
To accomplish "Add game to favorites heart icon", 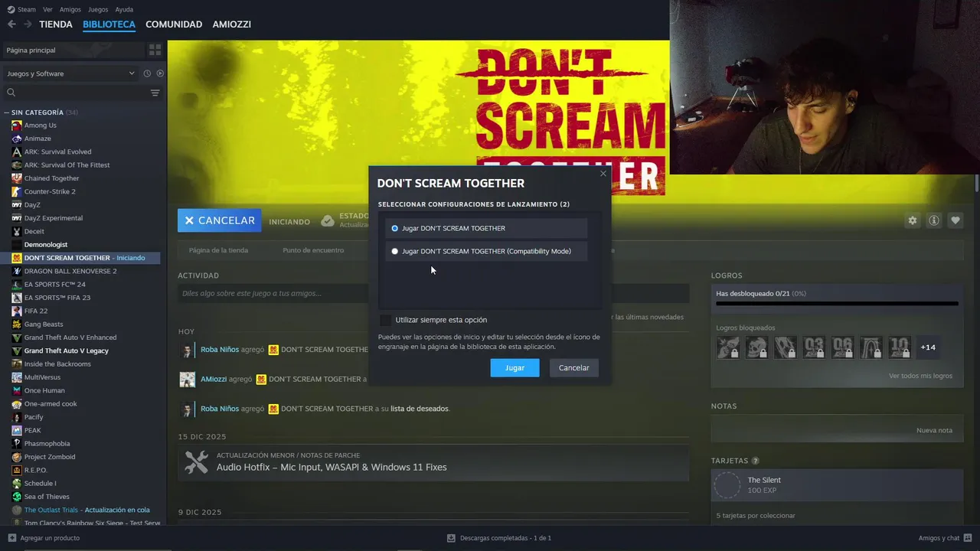I will point(955,220).
